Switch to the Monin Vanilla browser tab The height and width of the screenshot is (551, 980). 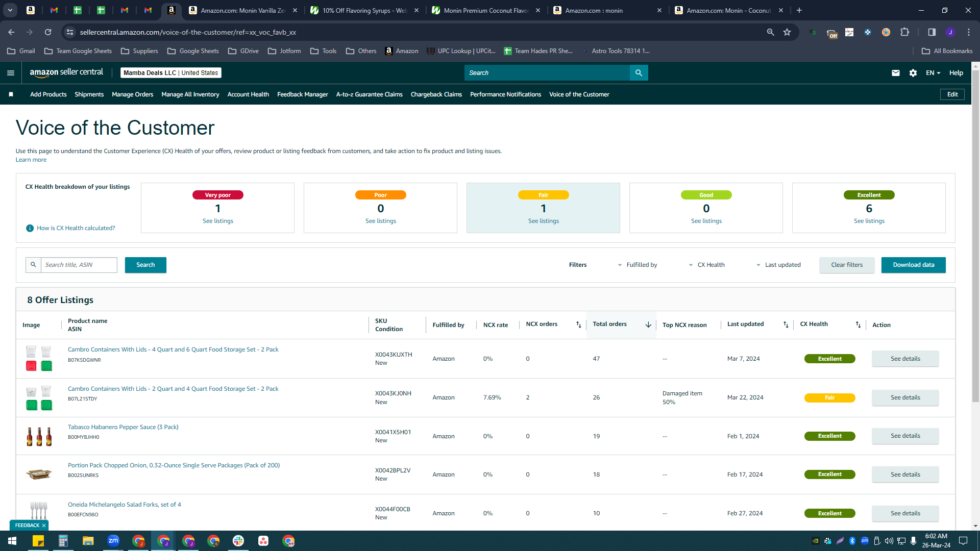point(242,10)
